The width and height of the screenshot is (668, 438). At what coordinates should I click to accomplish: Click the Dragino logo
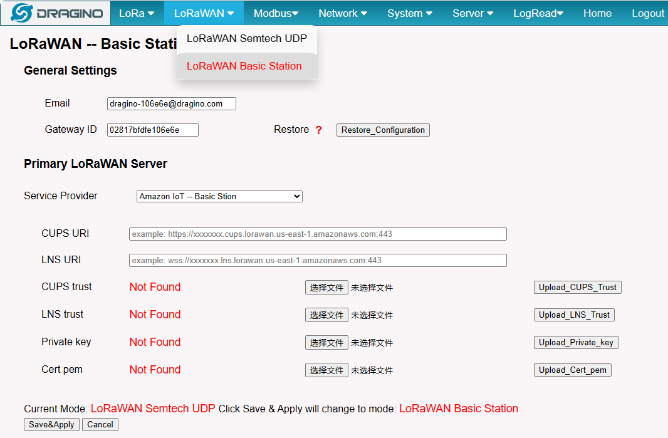(x=56, y=13)
